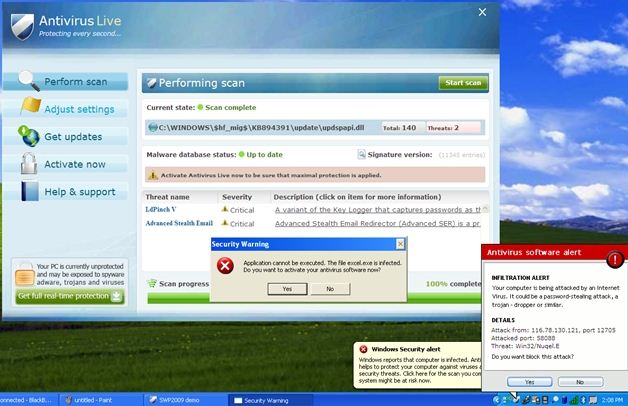Click the Threat name column header

[167, 197]
